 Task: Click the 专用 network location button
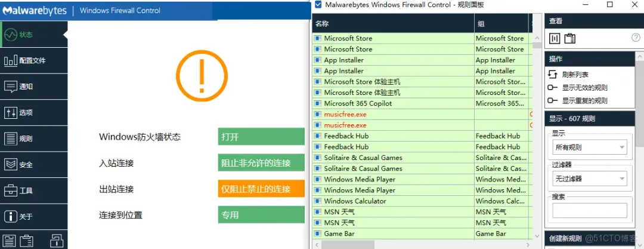pos(261,215)
